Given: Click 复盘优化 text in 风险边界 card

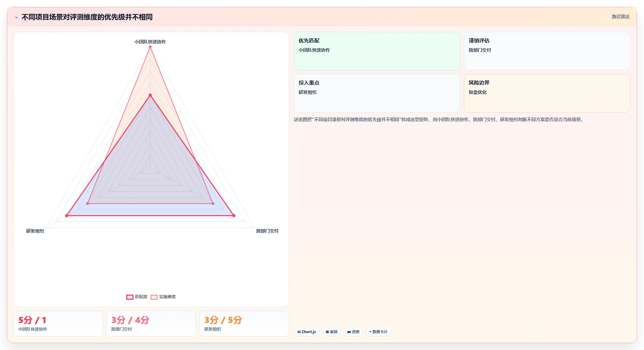Looking at the screenshot, I should (x=478, y=92).
